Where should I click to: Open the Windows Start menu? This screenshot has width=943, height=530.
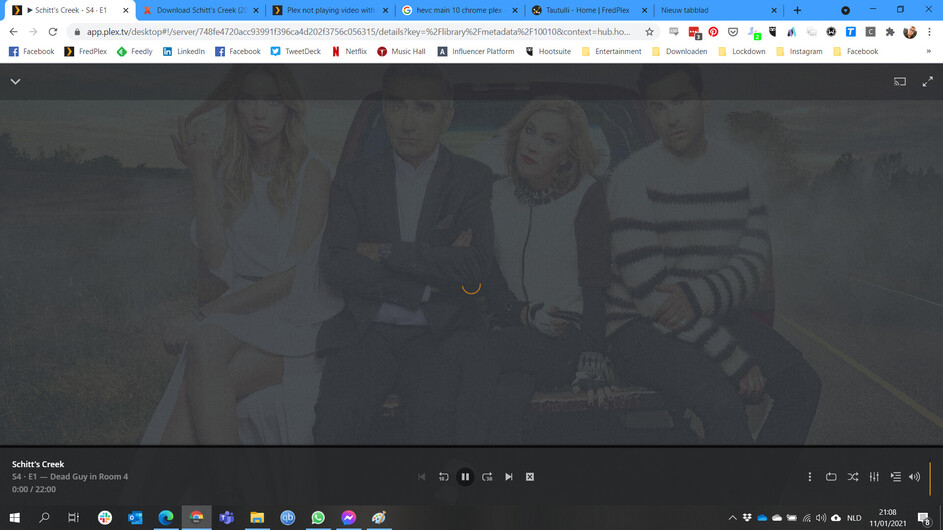pos(14,517)
